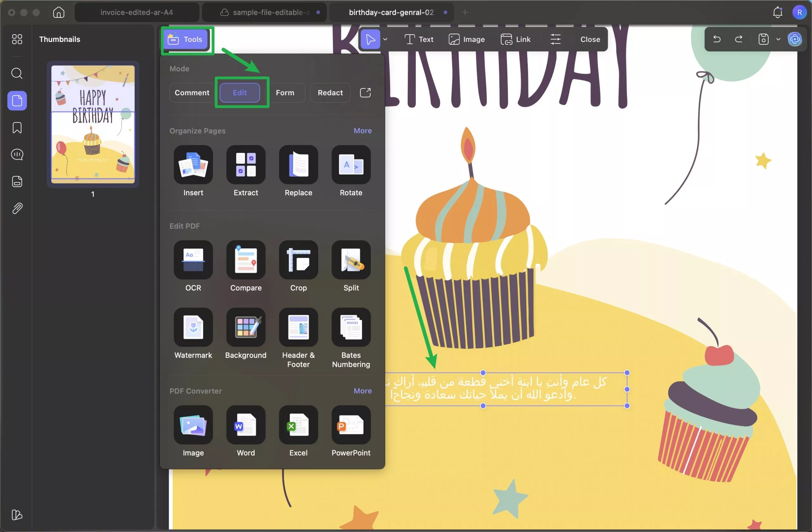Click the Rotate pages icon
Screen dimensions: 812x532
pos(351,165)
